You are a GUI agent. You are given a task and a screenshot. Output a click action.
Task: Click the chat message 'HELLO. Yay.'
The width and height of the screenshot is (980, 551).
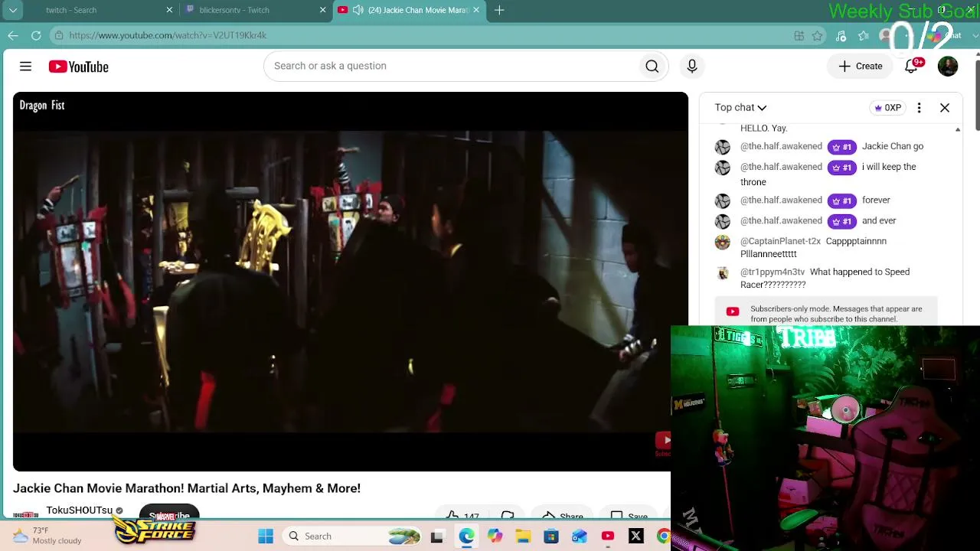(763, 129)
